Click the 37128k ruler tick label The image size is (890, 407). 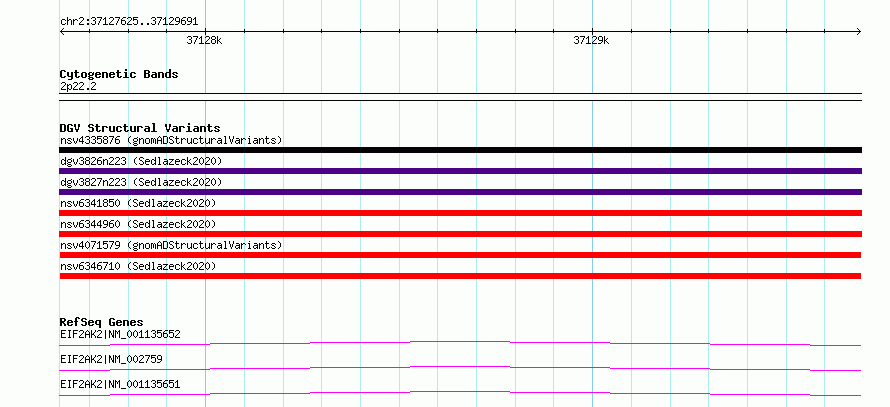204,40
